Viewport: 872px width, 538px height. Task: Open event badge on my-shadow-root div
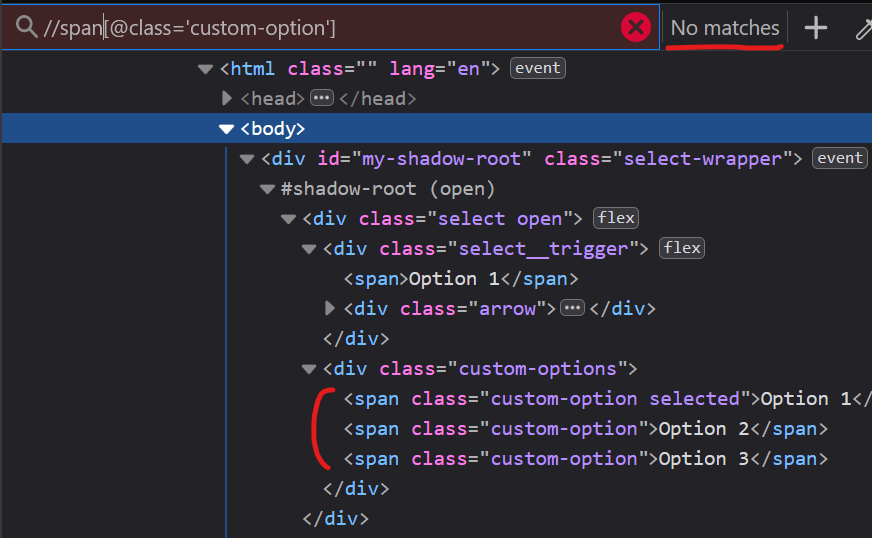pos(840,158)
